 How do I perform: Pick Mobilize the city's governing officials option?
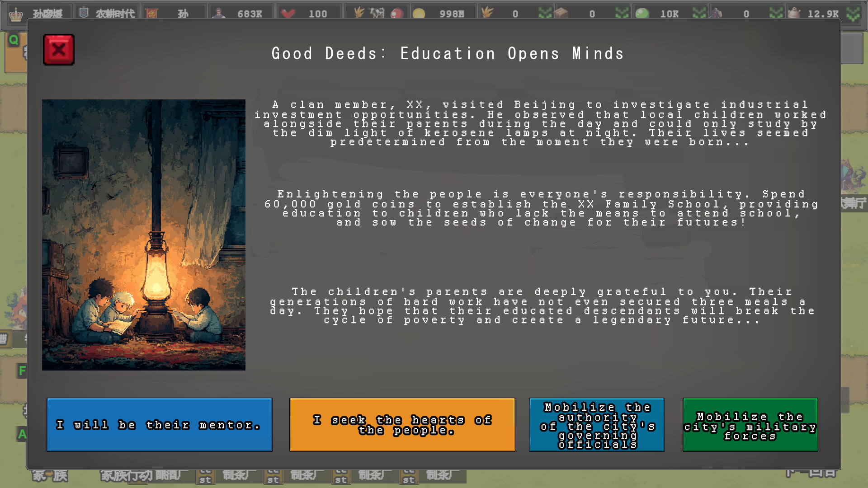596,425
